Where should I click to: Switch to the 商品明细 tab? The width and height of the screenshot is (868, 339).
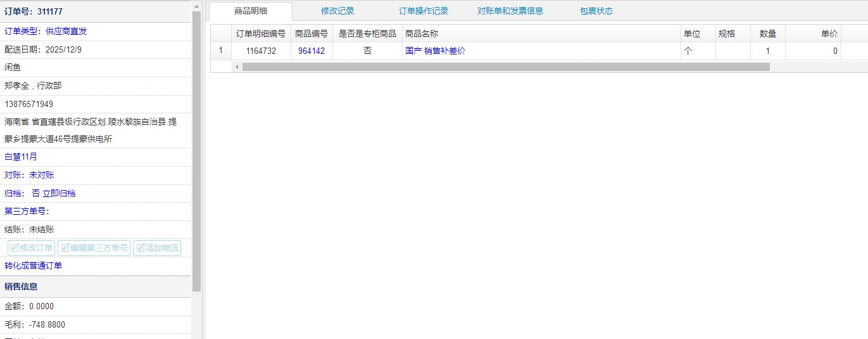pyautogui.click(x=250, y=11)
